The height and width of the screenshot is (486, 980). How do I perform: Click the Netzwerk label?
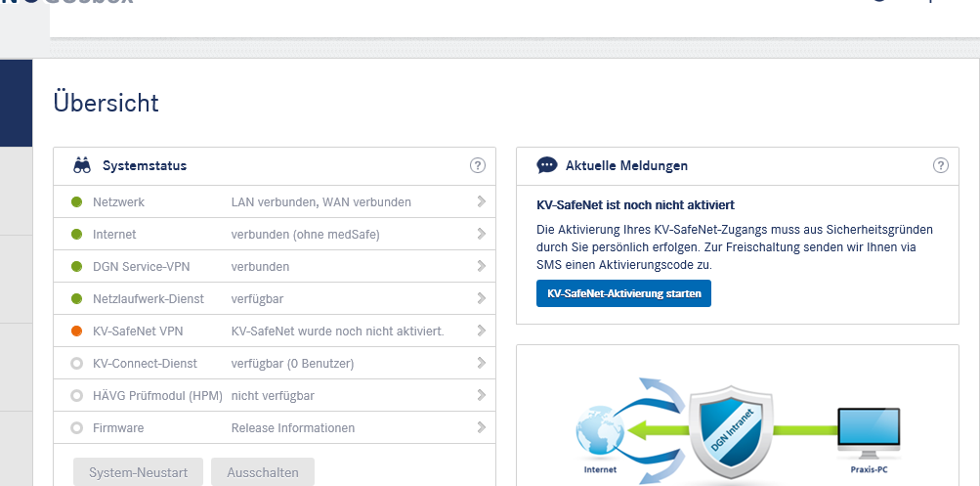(x=119, y=202)
